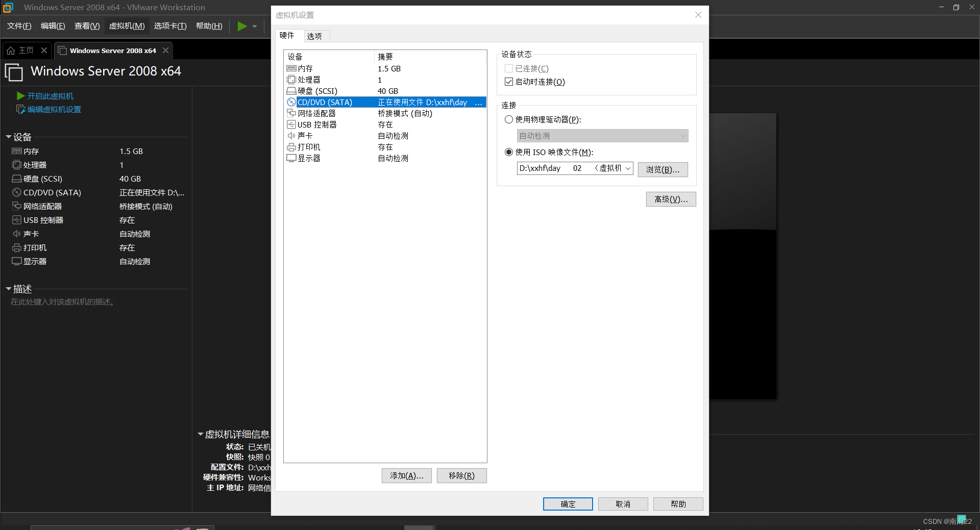Close the Windows Server 2008 x64 tab
980x530 pixels.
point(165,51)
